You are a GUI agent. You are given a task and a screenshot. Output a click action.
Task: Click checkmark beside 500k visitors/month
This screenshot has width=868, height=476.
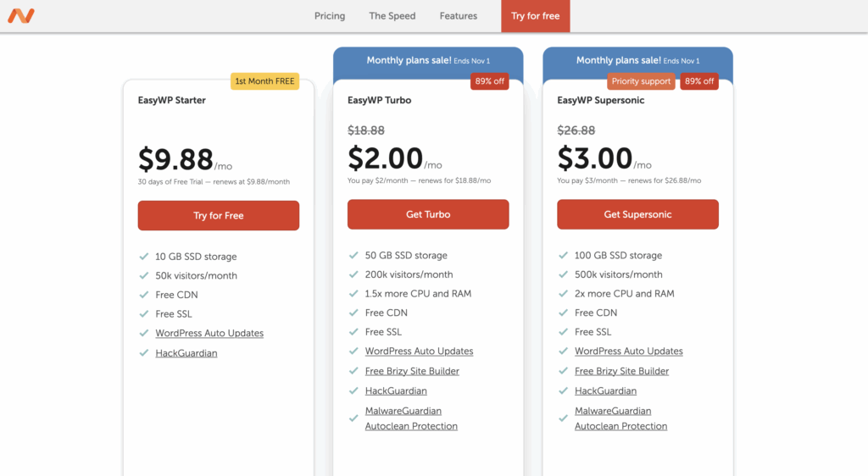564,274
